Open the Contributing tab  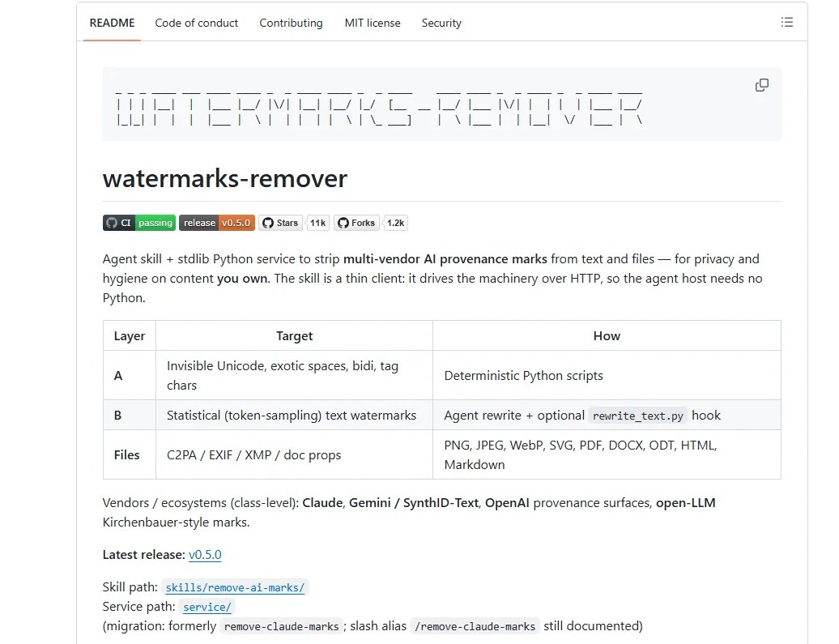point(291,23)
